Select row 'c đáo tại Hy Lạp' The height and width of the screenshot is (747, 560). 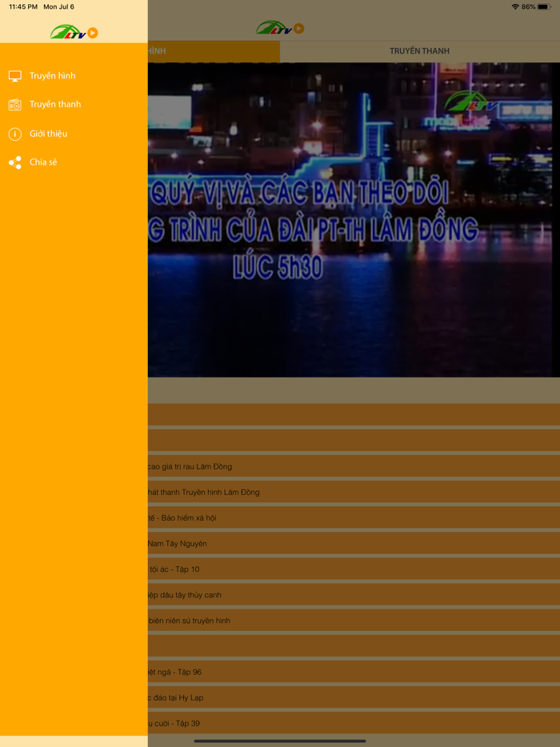[354, 698]
